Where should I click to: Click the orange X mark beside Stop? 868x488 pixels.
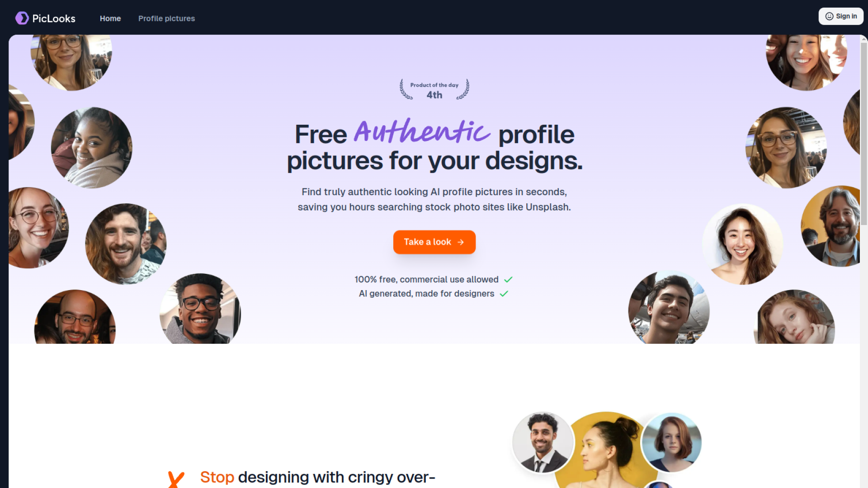click(x=176, y=479)
